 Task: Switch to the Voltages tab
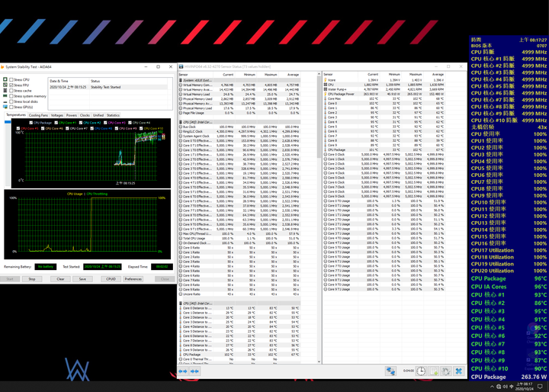click(x=56, y=115)
